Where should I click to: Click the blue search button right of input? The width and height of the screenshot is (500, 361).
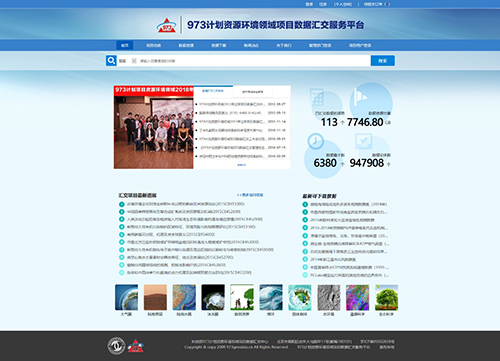coord(383,61)
